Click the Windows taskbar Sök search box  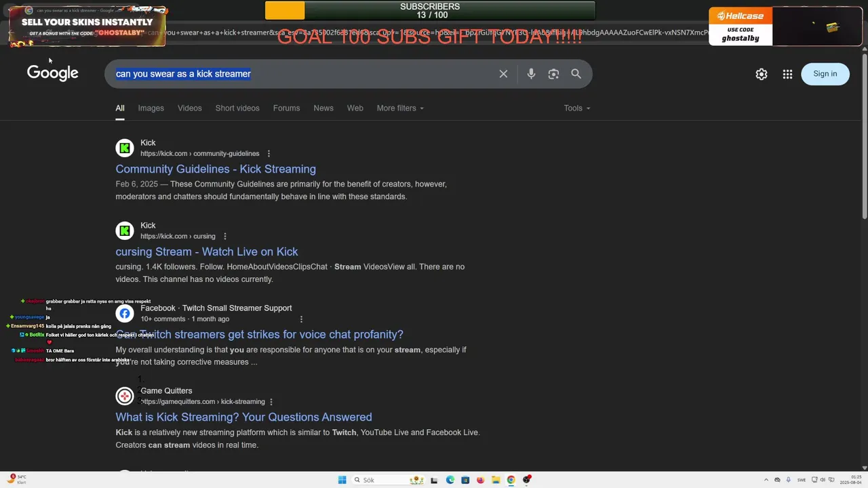tap(389, 480)
